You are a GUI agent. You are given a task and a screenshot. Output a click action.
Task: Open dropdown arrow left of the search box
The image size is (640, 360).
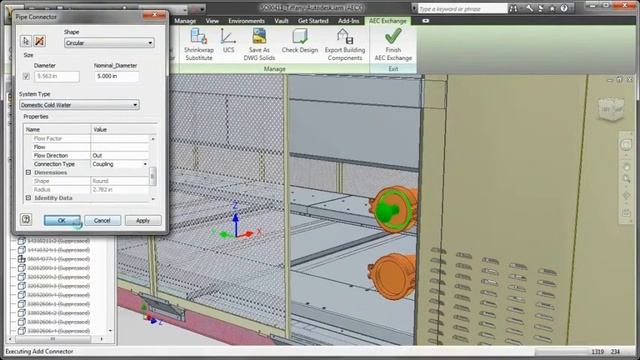pos(414,8)
